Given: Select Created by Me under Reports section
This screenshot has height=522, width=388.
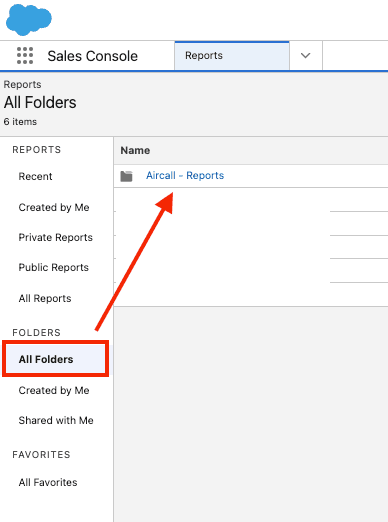Looking at the screenshot, I should (x=54, y=207).
